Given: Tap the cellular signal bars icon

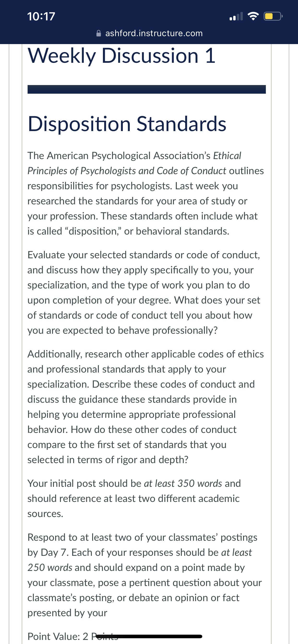Looking at the screenshot, I should (236, 16).
